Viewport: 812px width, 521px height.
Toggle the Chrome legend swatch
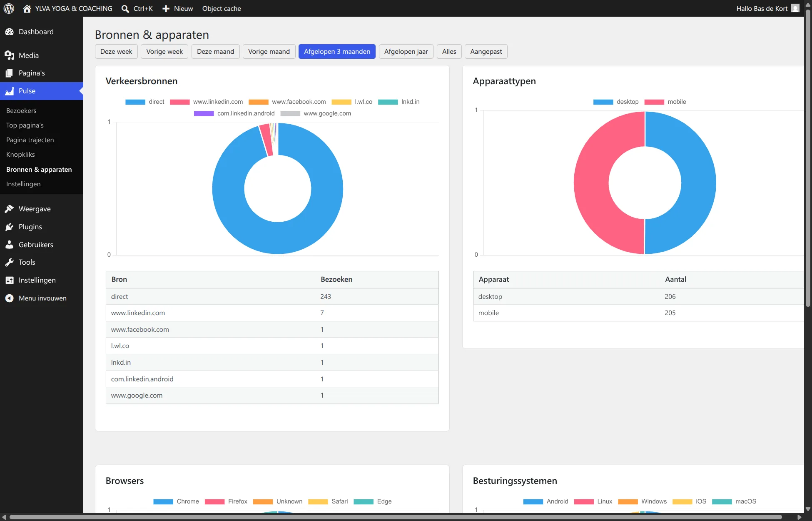pyautogui.click(x=163, y=501)
